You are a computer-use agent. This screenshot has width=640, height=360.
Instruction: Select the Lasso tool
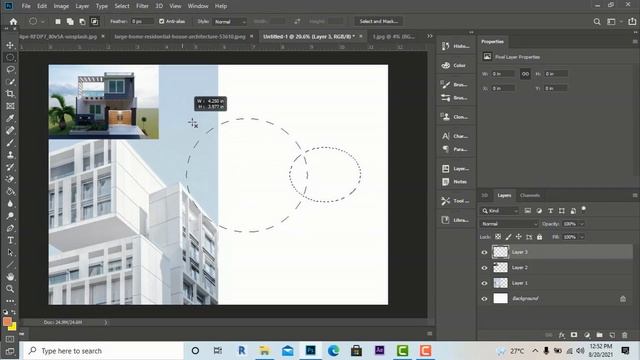pyautogui.click(x=10, y=69)
